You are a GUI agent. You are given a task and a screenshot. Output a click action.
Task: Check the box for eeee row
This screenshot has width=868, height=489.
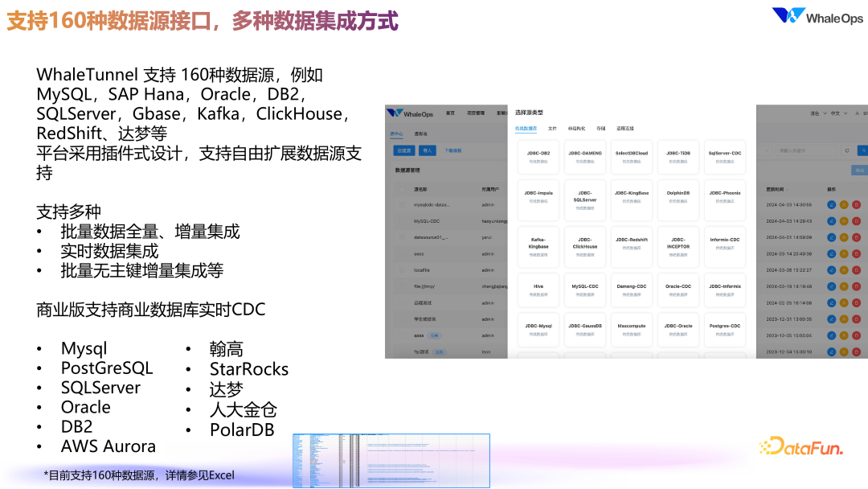(x=402, y=253)
